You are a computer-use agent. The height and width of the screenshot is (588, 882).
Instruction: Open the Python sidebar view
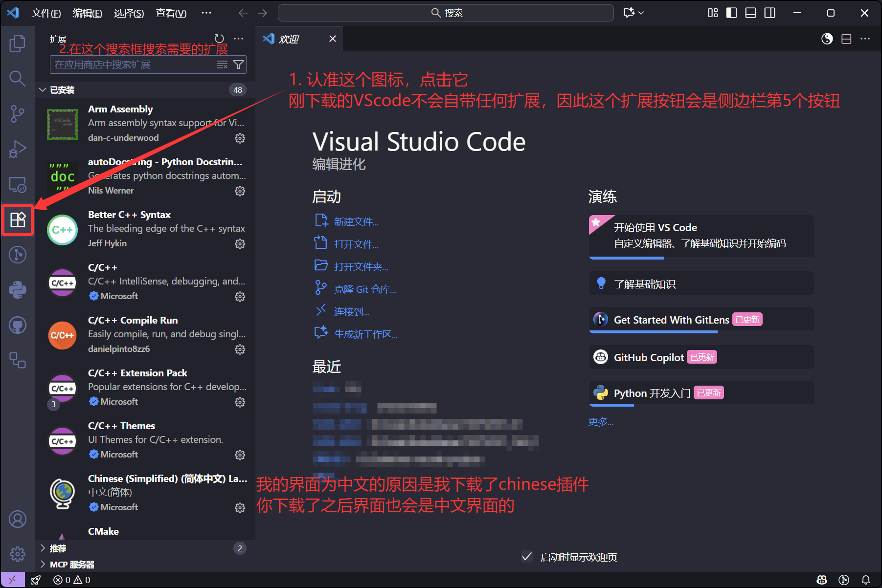tap(18, 290)
